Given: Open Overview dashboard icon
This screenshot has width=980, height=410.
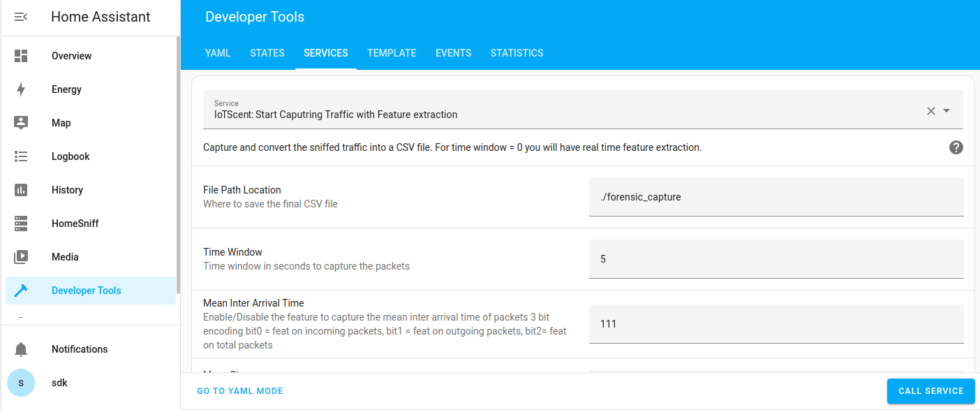Looking at the screenshot, I should click(21, 56).
